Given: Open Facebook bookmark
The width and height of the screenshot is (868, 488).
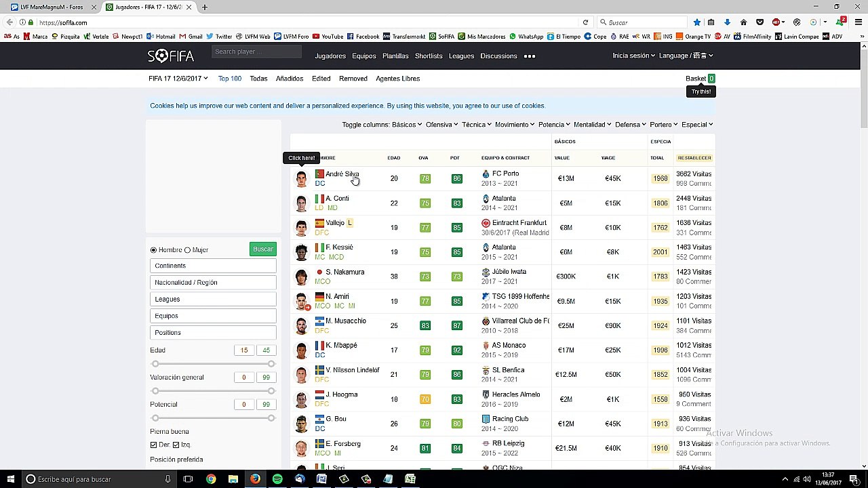Looking at the screenshot, I should [x=363, y=37].
